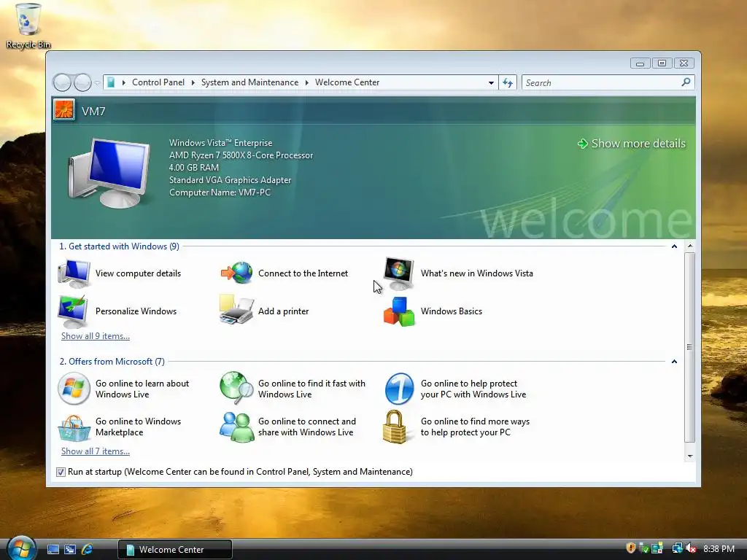Screen dimensions: 747x560
Task: Click the network connection tray icon
Action: (676, 548)
